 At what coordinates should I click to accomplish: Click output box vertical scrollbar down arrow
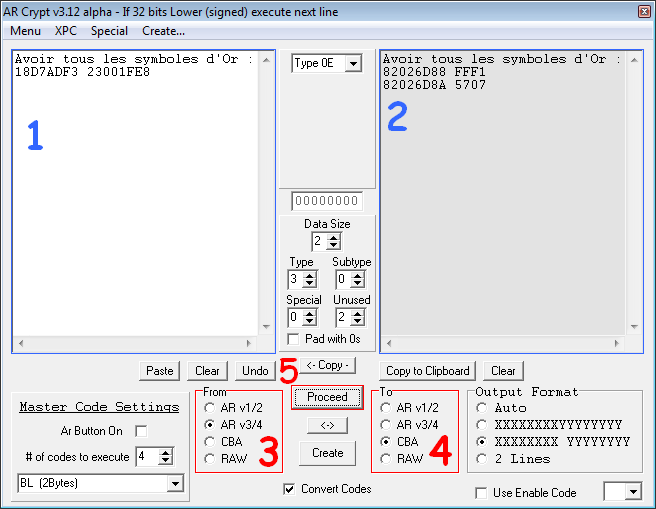pyautogui.click(x=634, y=327)
